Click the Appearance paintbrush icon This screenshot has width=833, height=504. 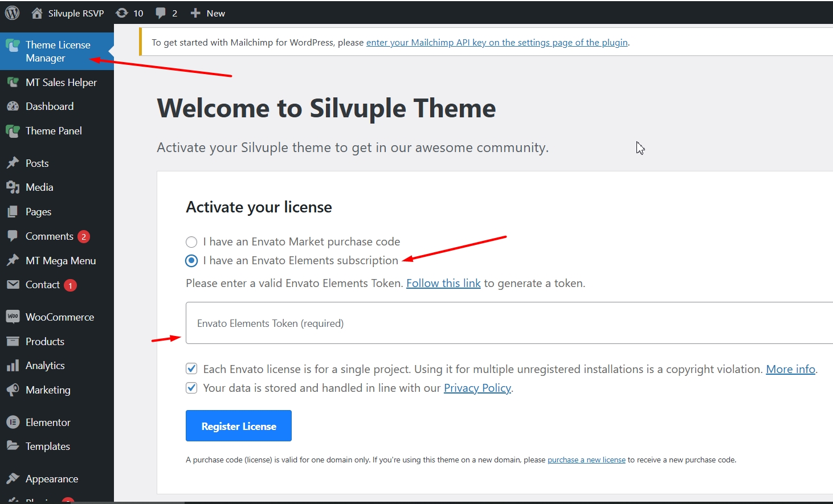pyautogui.click(x=13, y=479)
